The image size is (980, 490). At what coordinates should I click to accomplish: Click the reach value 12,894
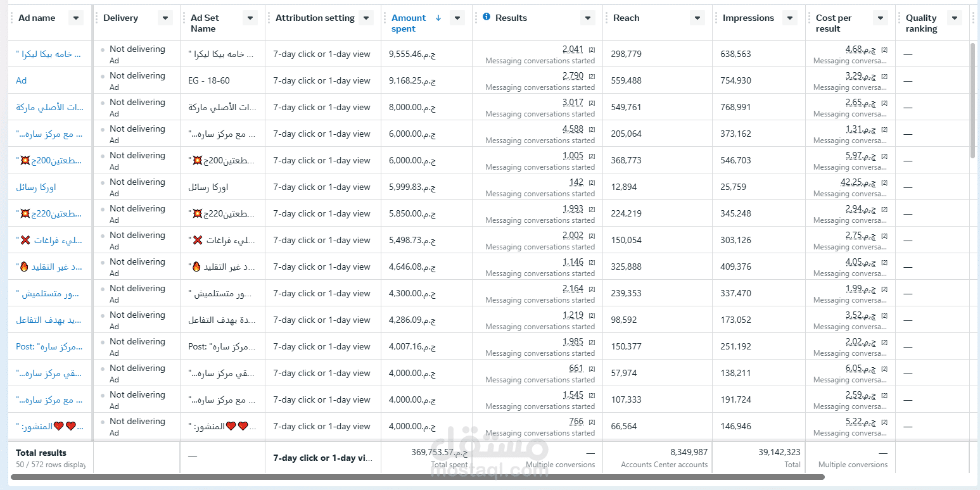pyautogui.click(x=624, y=187)
